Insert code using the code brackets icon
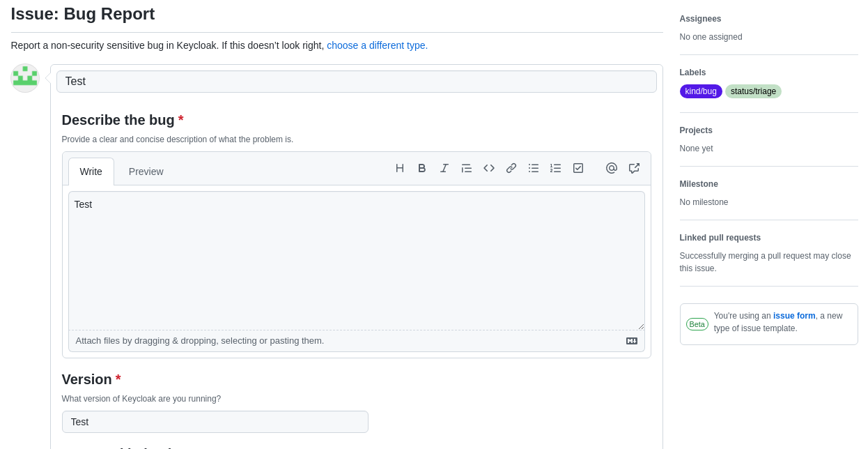The image size is (868, 449). point(489,168)
